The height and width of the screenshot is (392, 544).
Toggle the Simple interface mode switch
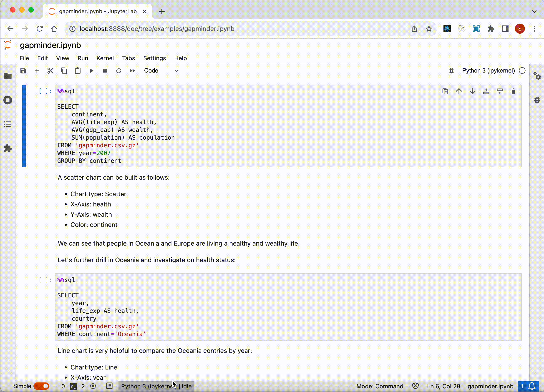coord(41,386)
